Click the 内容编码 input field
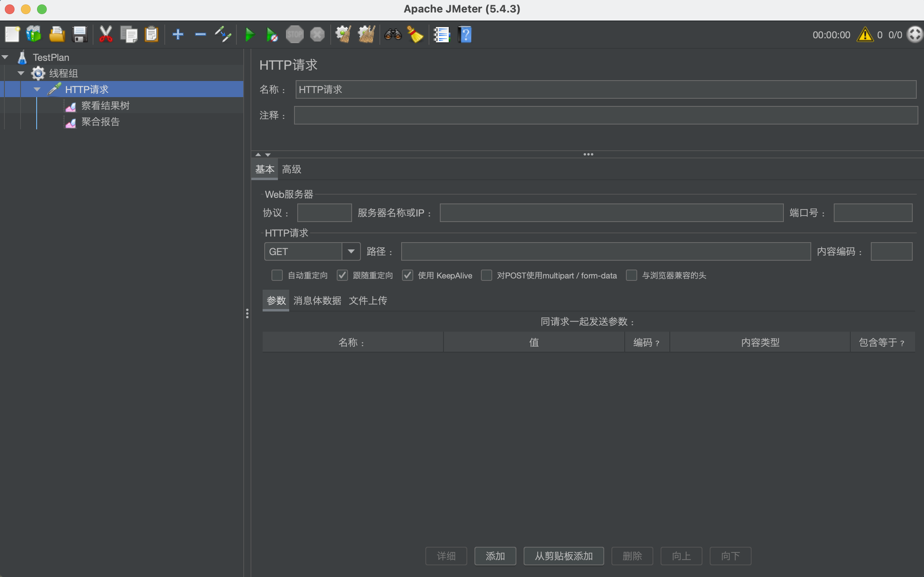 [x=891, y=251]
